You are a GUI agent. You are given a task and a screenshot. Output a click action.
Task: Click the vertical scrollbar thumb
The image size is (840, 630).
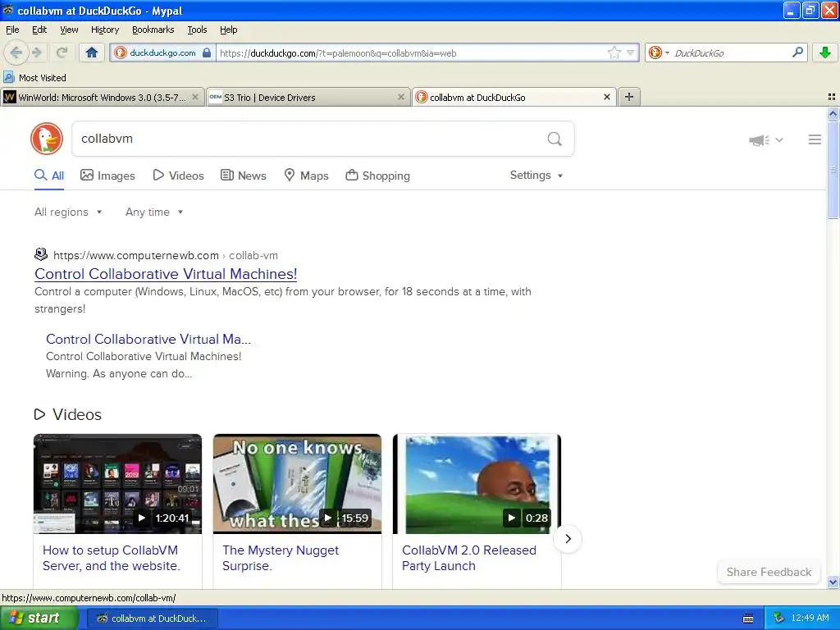point(833,169)
